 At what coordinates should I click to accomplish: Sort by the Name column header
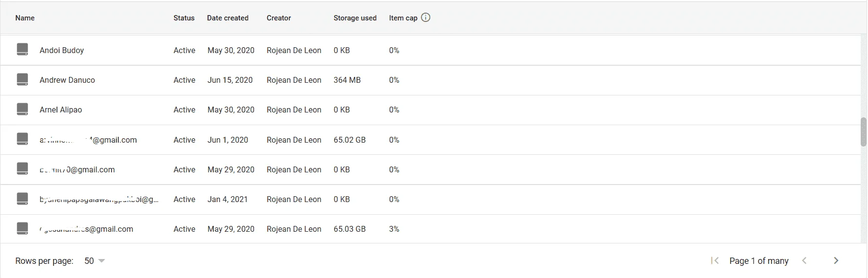coord(25,18)
